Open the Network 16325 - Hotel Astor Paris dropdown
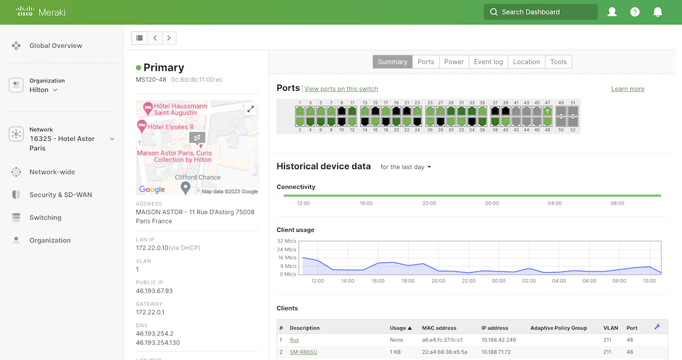The image size is (682, 360). click(x=72, y=139)
